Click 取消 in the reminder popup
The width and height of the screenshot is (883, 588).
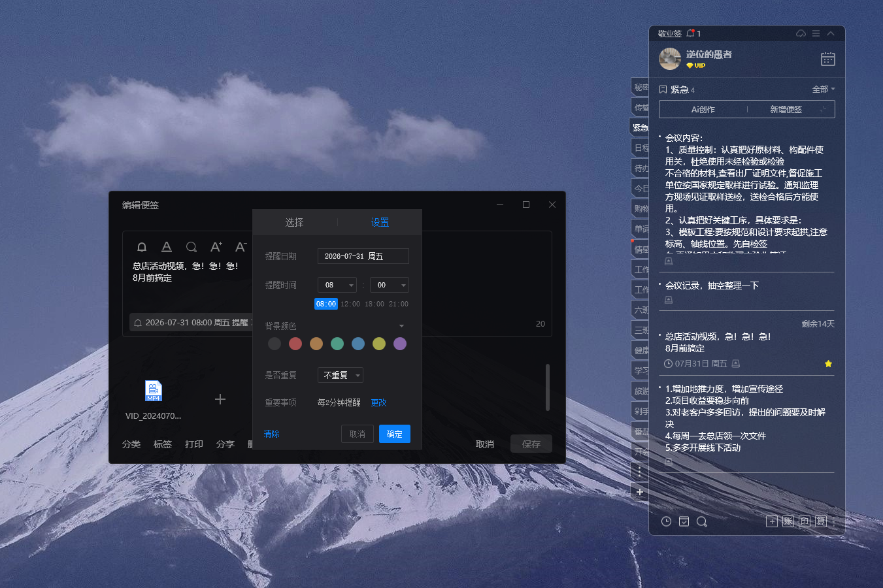[358, 434]
